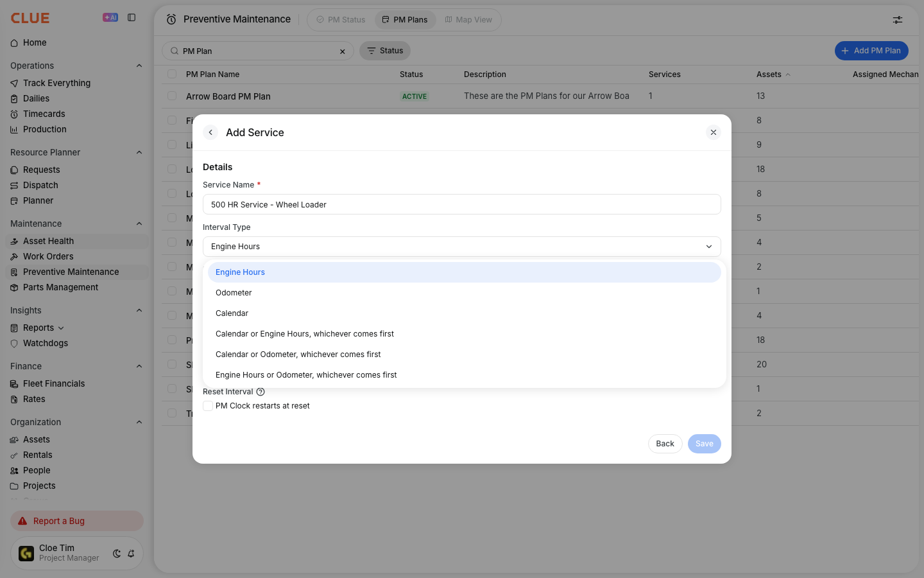Open Watchdogs page
This screenshot has width=924, height=578.
point(45,343)
